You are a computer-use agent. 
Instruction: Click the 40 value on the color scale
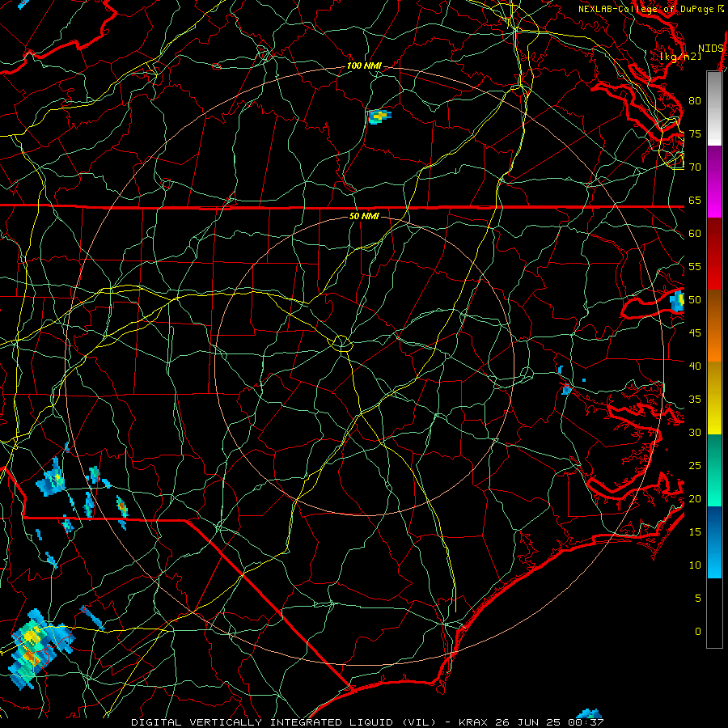coord(695,366)
